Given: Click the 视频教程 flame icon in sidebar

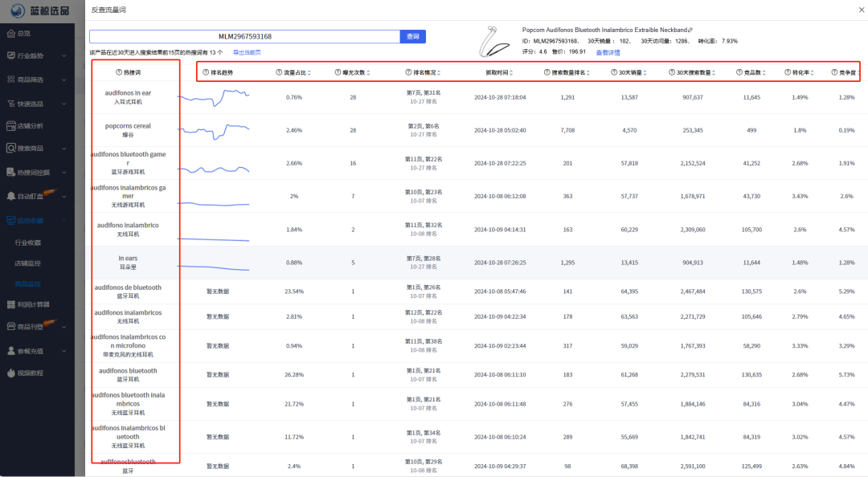Looking at the screenshot, I should click(11, 373).
